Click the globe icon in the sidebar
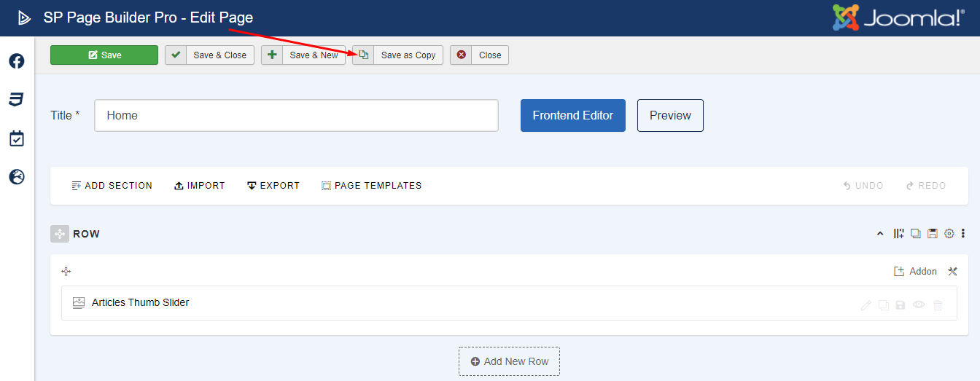The image size is (980, 381). point(17,176)
